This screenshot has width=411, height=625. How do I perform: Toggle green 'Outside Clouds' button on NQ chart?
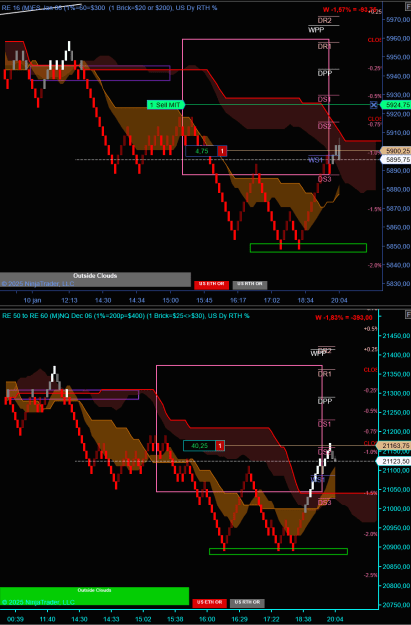pyautogui.click(x=94, y=596)
